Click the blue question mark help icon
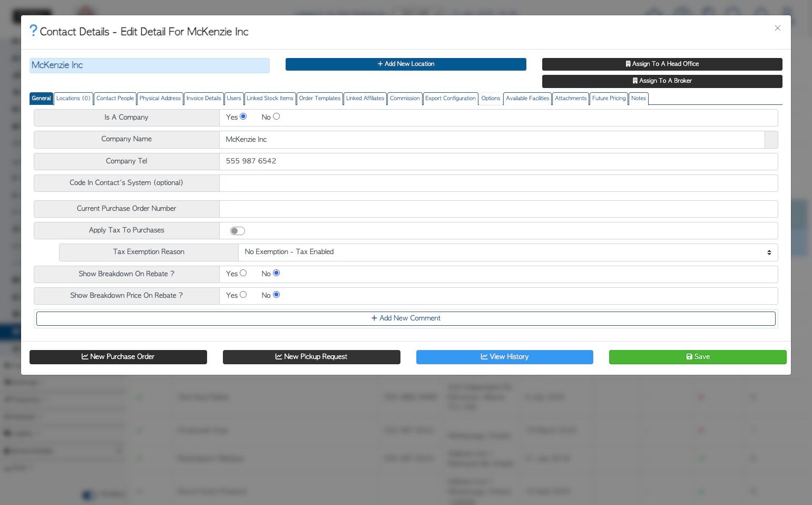812x505 pixels. pos(33,31)
